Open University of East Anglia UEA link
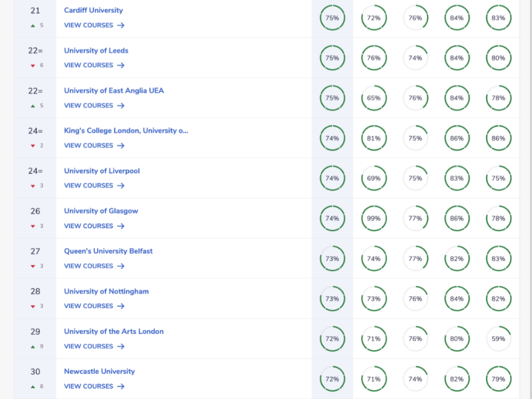 [x=114, y=91]
